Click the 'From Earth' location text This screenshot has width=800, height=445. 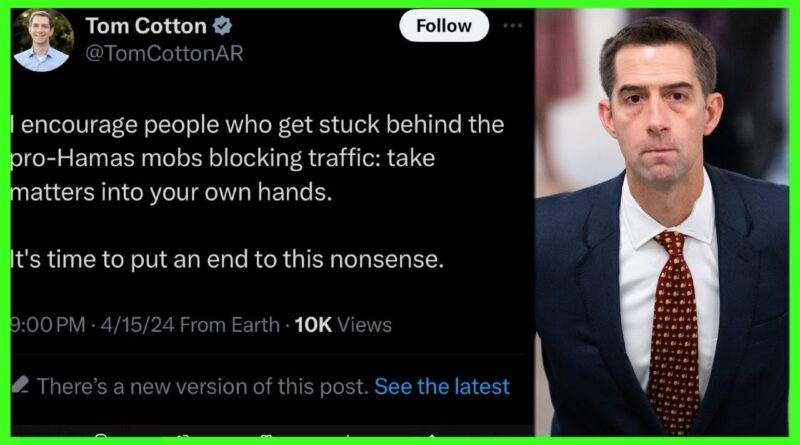pos(230,325)
